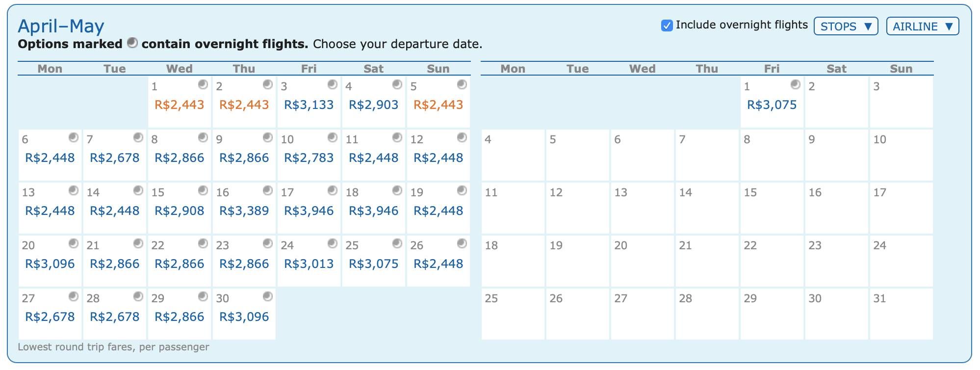Click overnight moon icon on April 10
The height and width of the screenshot is (370, 980).
(333, 137)
